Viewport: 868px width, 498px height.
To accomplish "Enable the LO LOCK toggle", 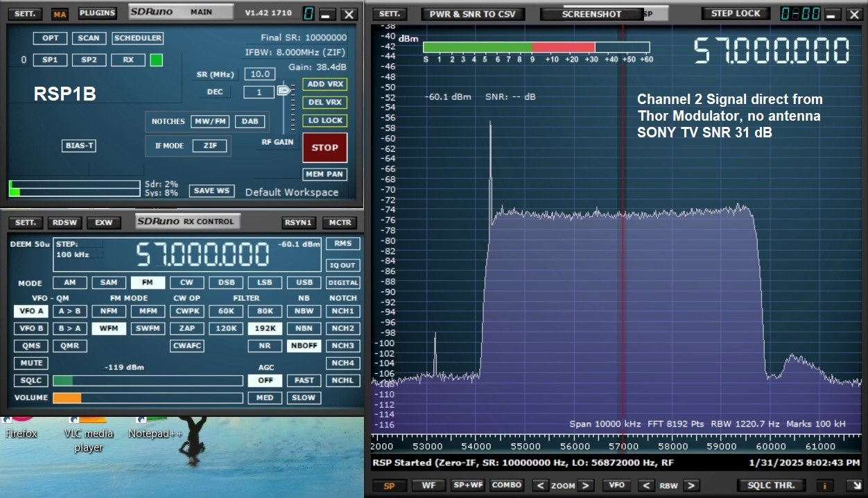I will click(324, 121).
